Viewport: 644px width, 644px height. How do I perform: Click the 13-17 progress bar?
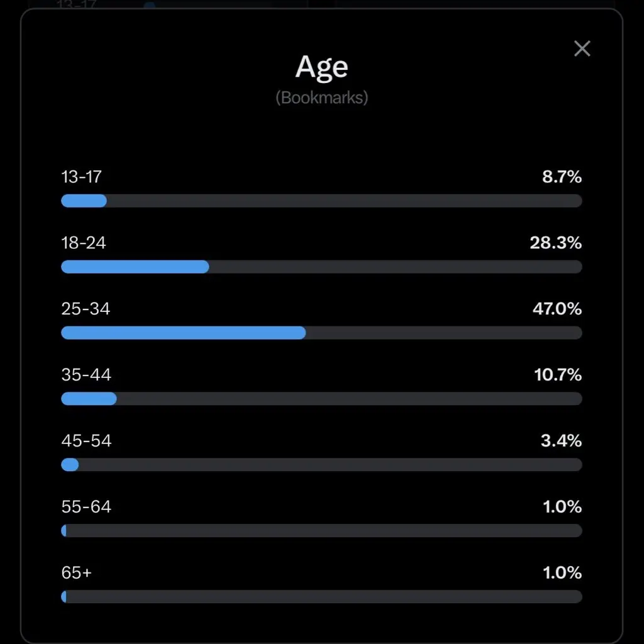click(321, 201)
